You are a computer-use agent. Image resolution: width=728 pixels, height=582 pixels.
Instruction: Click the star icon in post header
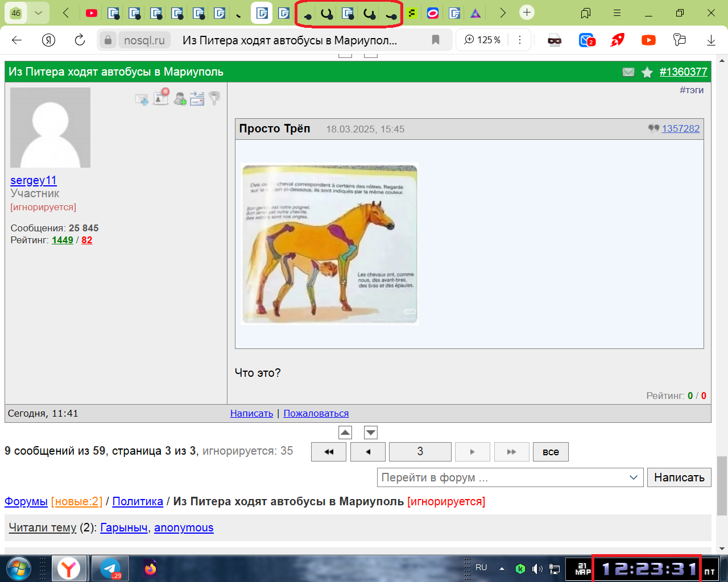647,72
